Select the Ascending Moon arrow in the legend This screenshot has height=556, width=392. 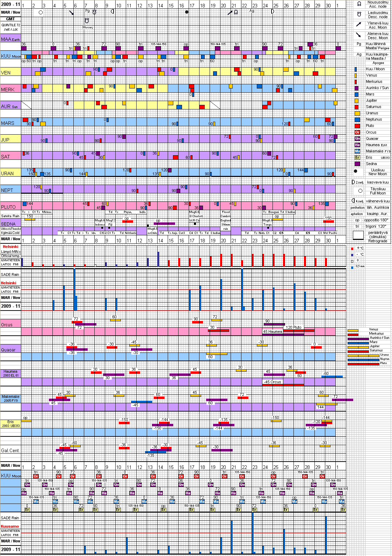click(x=358, y=24)
